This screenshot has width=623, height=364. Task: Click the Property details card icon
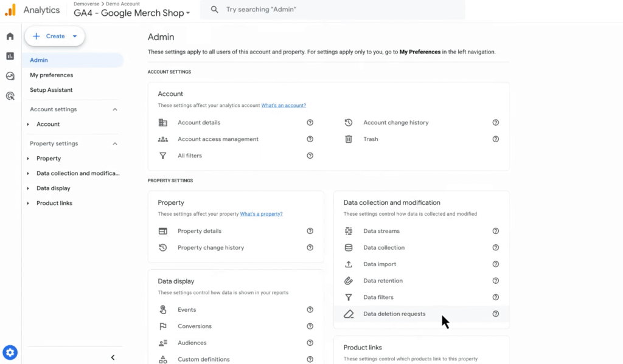[163, 231]
